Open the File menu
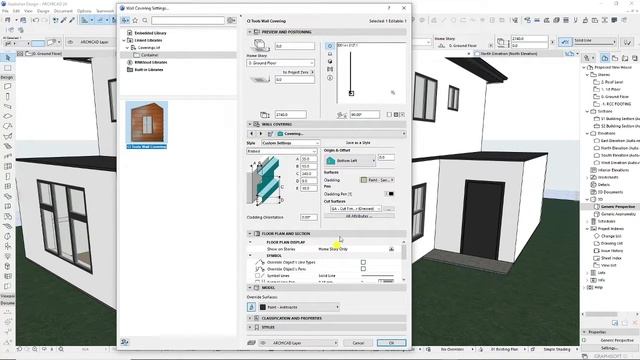Image resolution: width=640 pixels, height=360 pixels. 5,11
